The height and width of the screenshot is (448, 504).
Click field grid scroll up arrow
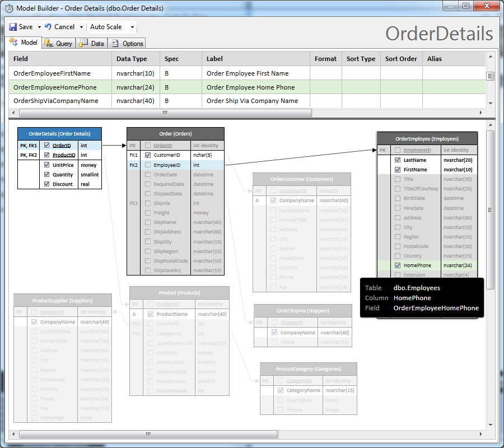pyautogui.click(x=491, y=57)
